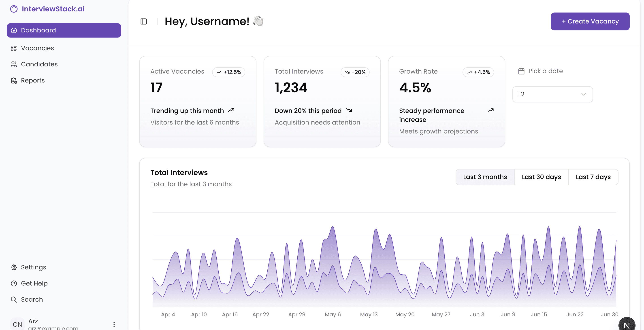
Task: Click the Reports clipboard icon
Action: pos(14,80)
